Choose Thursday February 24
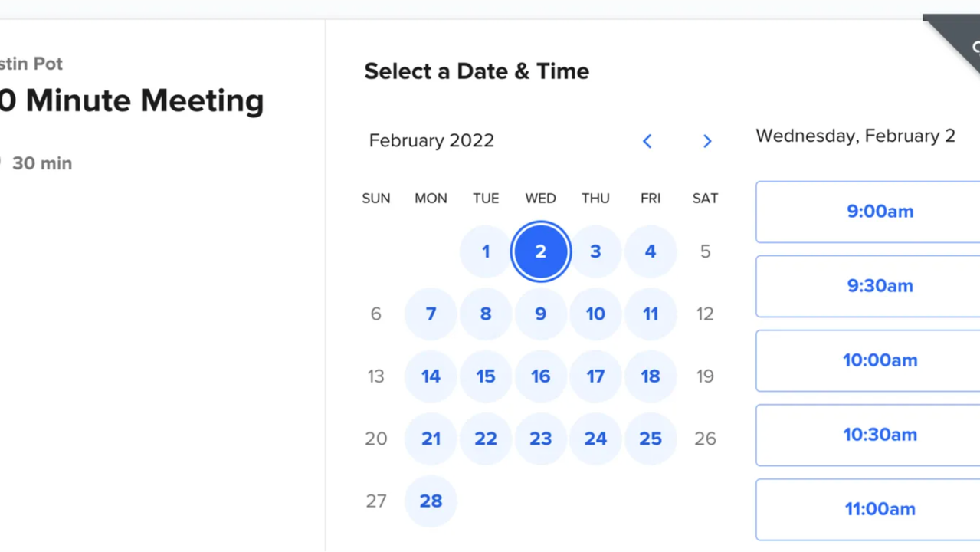The height and width of the screenshot is (552, 980). point(595,439)
